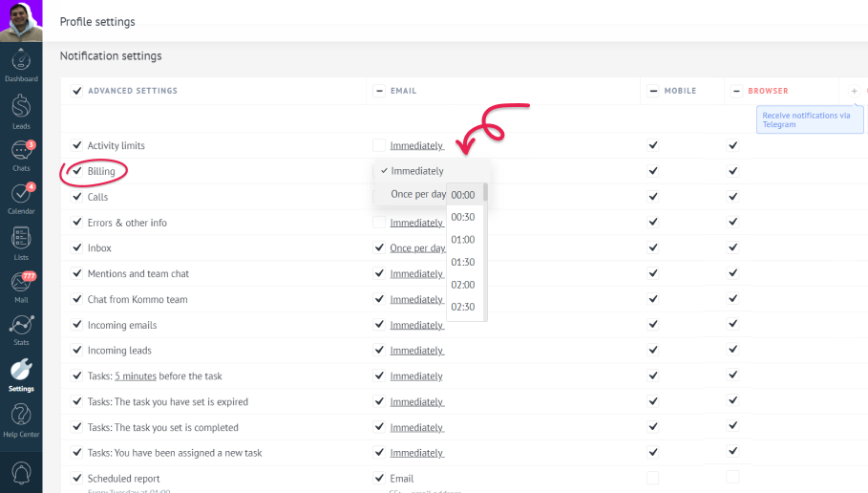Open Chat from Kommo team frequency dropdown

[x=417, y=299]
